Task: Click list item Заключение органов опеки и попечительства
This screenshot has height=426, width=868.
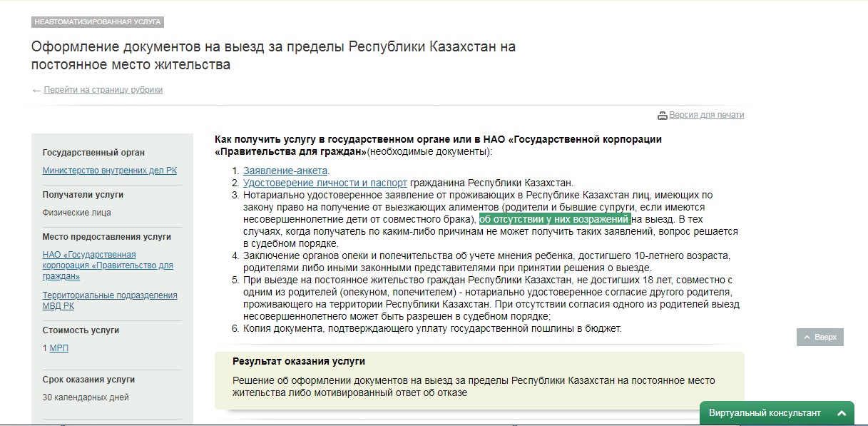Action: click(x=488, y=262)
